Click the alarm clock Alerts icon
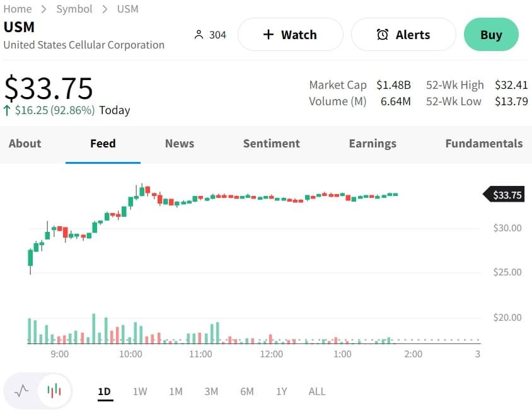The width and height of the screenshot is (532, 414). (383, 35)
